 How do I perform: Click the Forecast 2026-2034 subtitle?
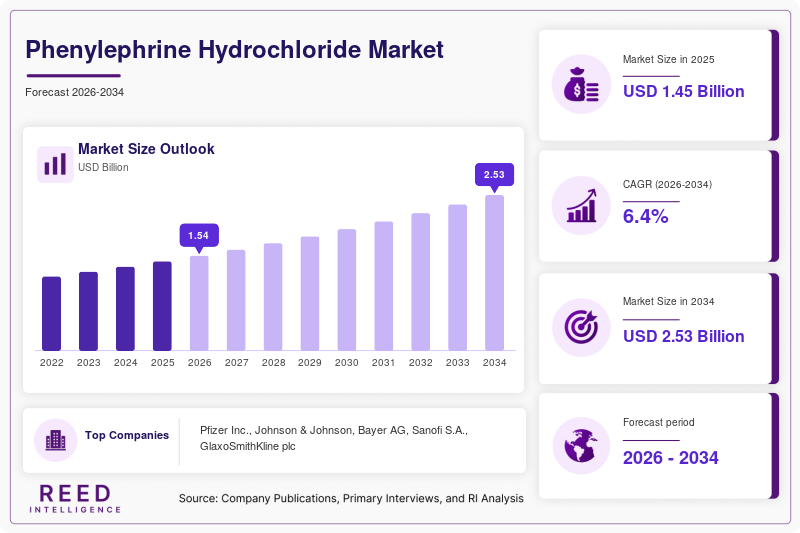point(74,92)
